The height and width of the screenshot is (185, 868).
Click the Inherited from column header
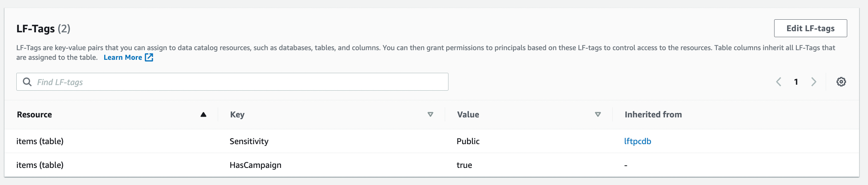click(653, 114)
